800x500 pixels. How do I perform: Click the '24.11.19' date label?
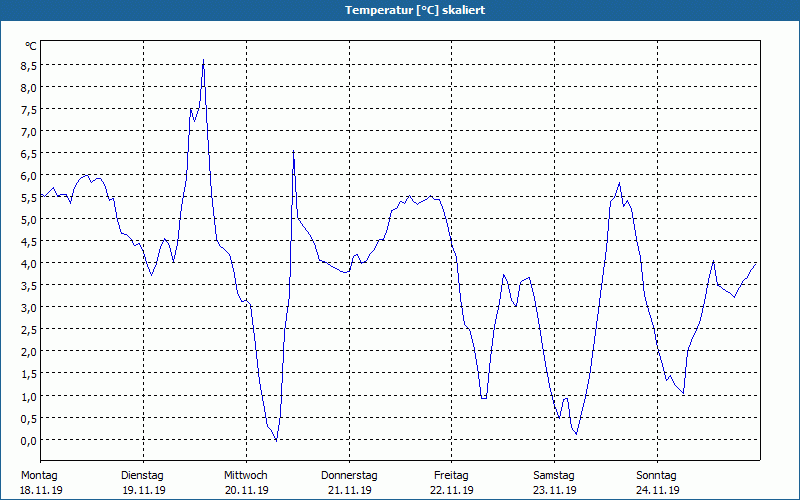coord(658,490)
